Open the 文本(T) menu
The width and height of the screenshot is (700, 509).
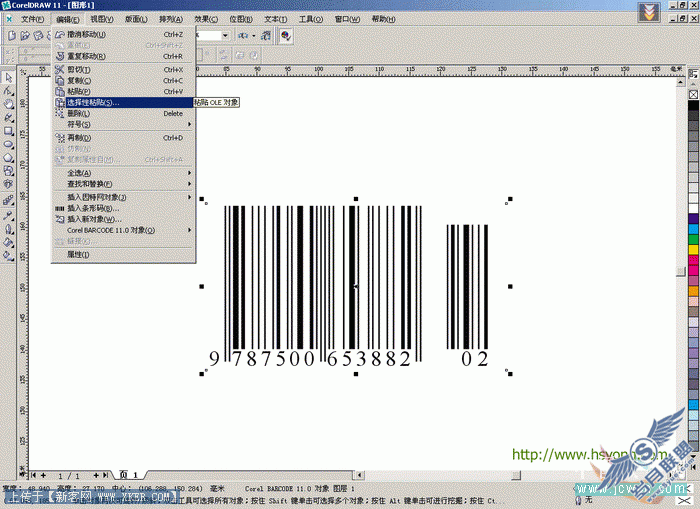[x=275, y=19]
